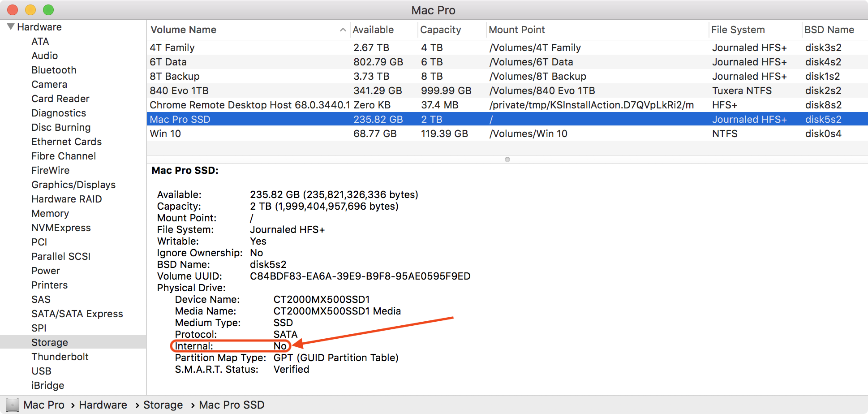
Task: Sort by Volume Name column sort arrow
Action: coord(343,30)
